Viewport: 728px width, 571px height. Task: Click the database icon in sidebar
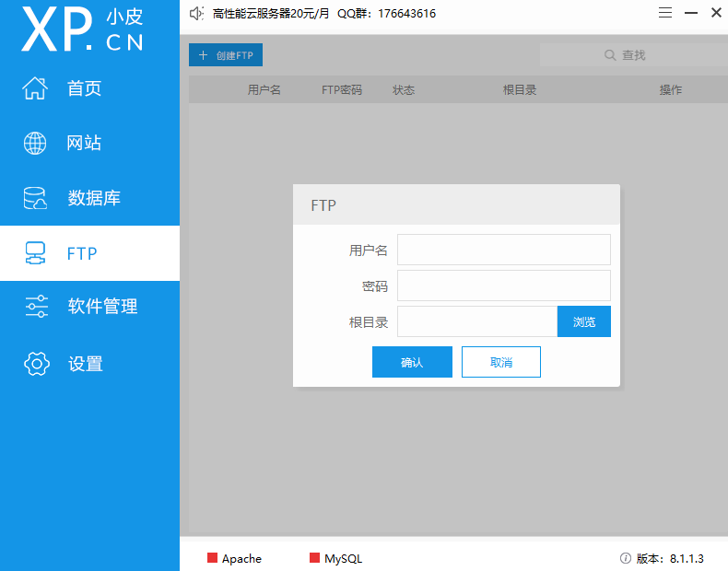pos(35,198)
